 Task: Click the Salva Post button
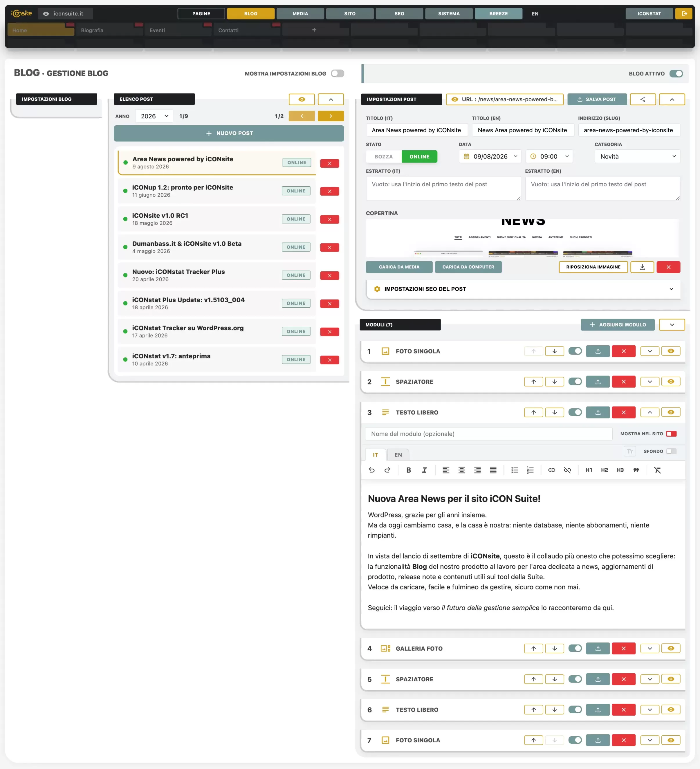click(597, 99)
